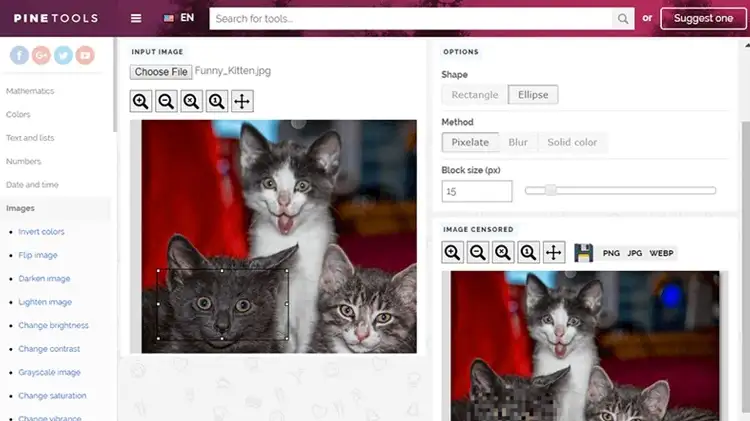Click the search magnifier button

coord(623,19)
